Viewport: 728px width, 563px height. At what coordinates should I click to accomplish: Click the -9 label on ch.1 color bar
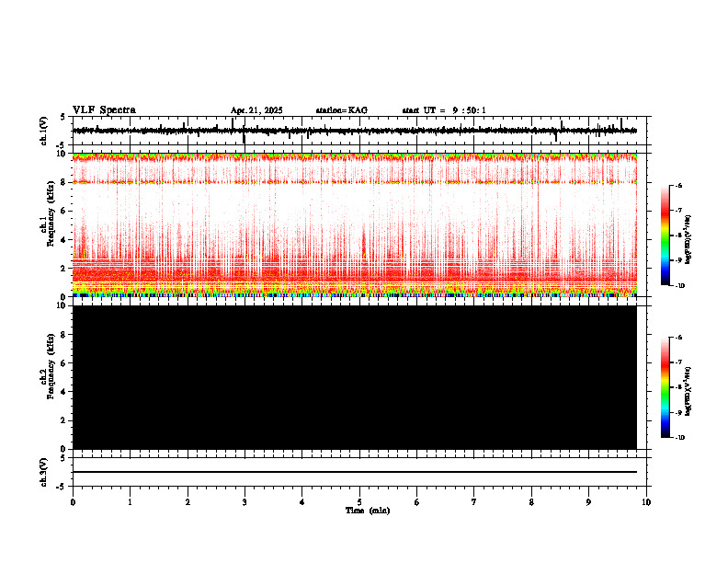[x=678, y=260]
